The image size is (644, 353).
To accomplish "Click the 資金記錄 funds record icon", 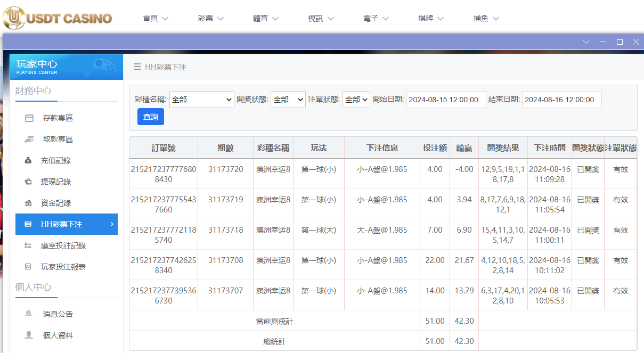I will 29,203.
